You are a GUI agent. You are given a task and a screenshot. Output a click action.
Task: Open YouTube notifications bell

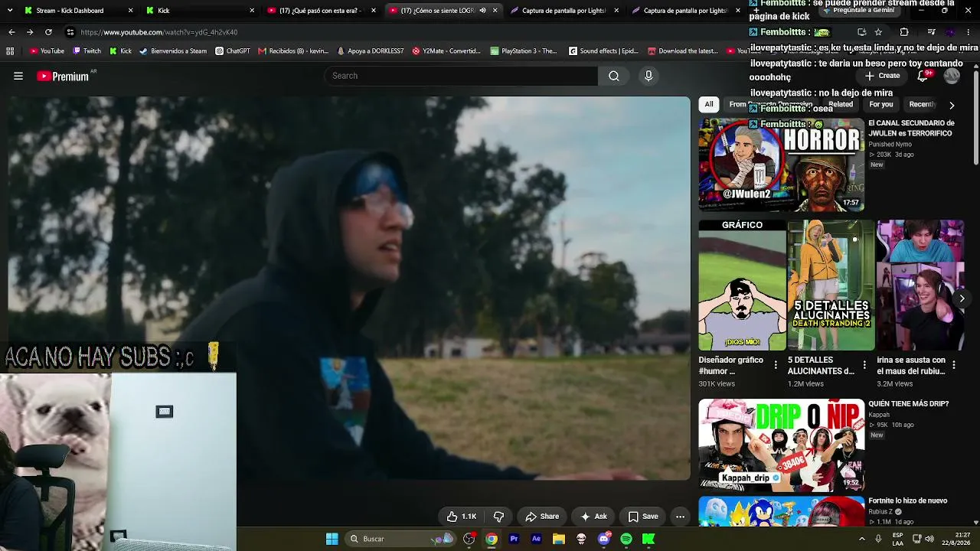[923, 76]
